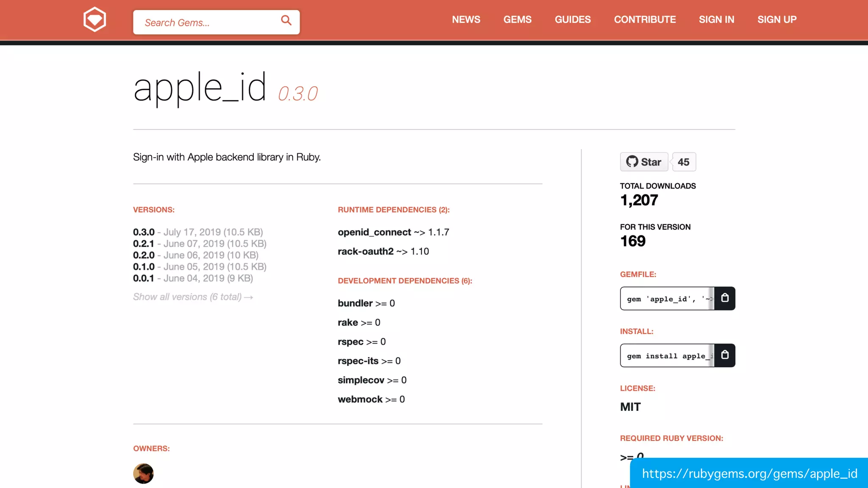Screen dimensions: 868x488
Task: Open the Gems menu item
Action: click(517, 19)
